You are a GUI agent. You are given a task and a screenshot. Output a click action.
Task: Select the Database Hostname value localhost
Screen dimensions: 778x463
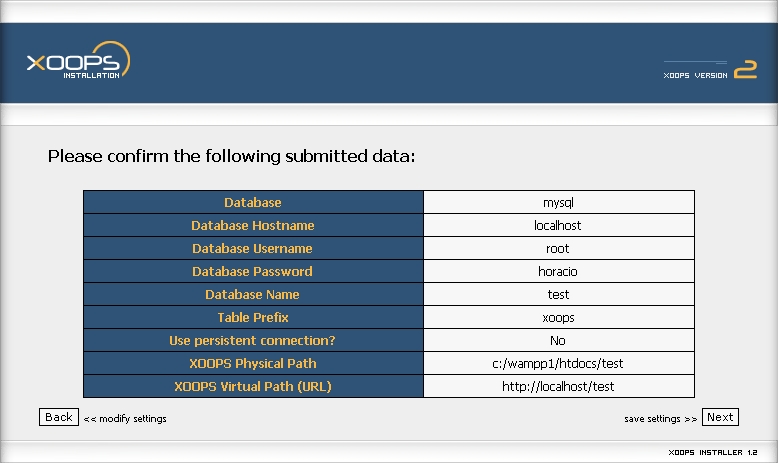[x=558, y=225]
